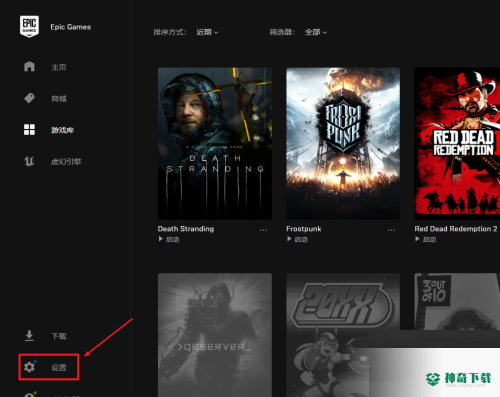Go to 商城 in the sidebar
This screenshot has height=397, width=500.
point(59,99)
